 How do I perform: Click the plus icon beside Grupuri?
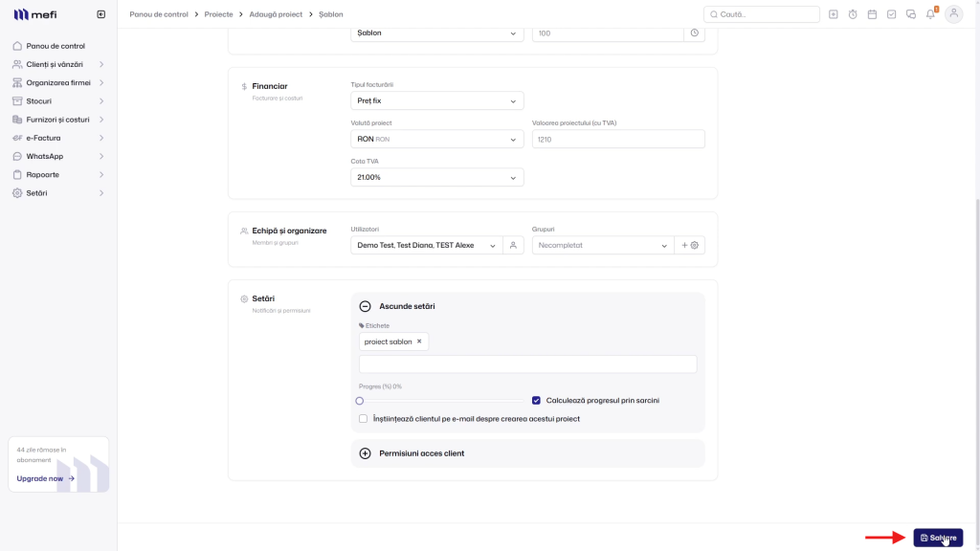point(684,246)
